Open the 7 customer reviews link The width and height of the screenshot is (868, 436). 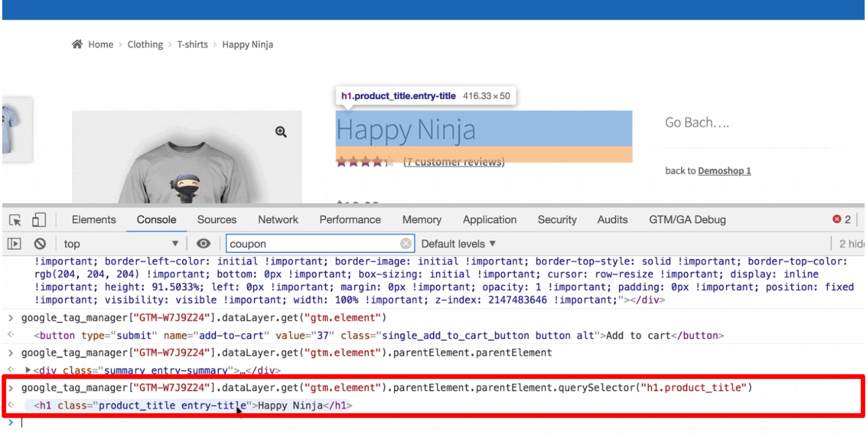[454, 162]
